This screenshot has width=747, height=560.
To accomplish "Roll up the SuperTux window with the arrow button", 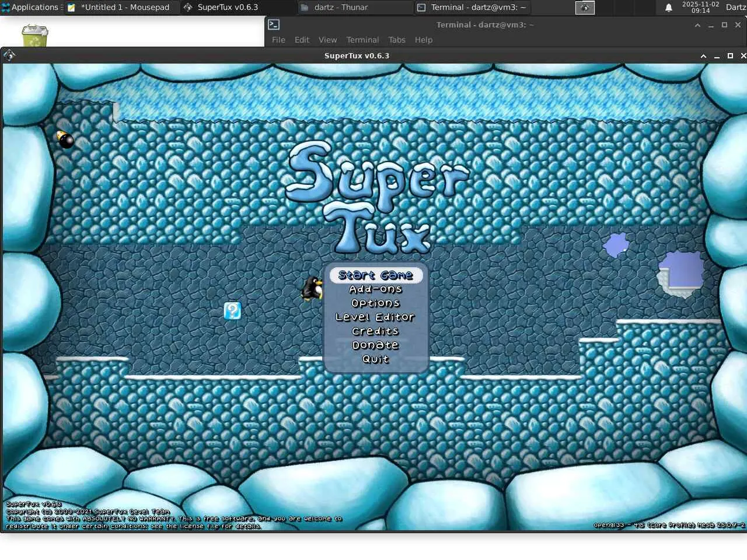I will coord(703,56).
